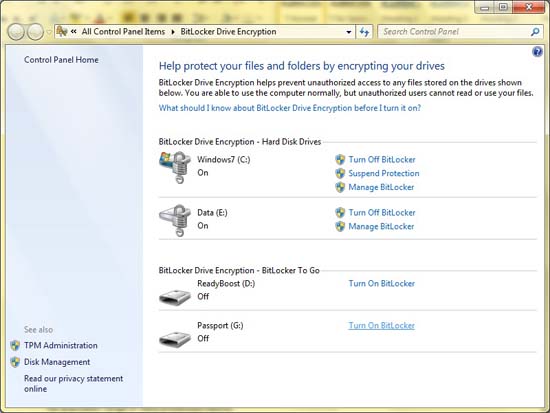Read our privacy statement online
Viewport: 550px width, 413px height.
pyautogui.click(x=74, y=384)
